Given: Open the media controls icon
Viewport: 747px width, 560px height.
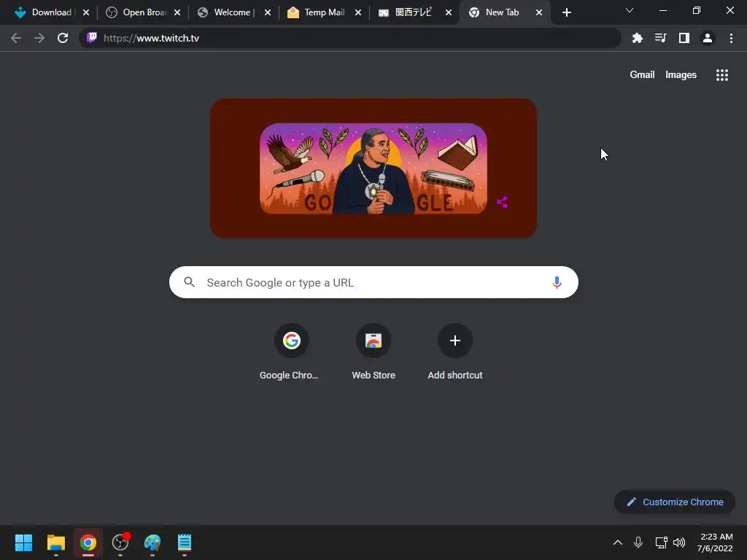Looking at the screenshot, I should pos(660,38).
